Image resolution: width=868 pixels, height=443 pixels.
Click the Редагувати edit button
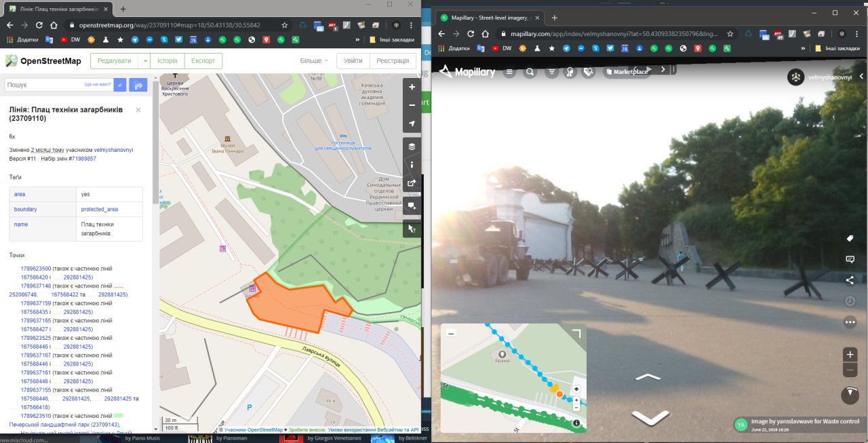114,60
